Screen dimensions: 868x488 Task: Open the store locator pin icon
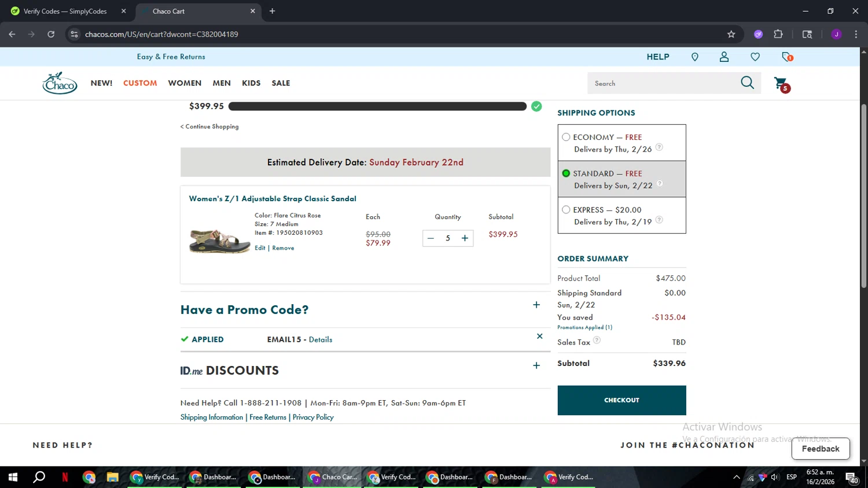(x=695, y=57)
